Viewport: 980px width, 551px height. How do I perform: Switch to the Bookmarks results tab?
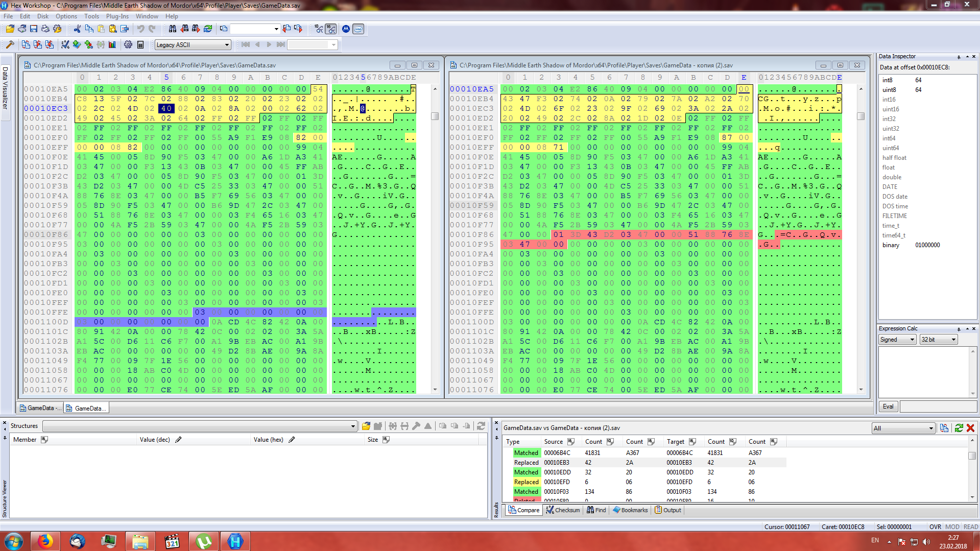coord(631,510)
